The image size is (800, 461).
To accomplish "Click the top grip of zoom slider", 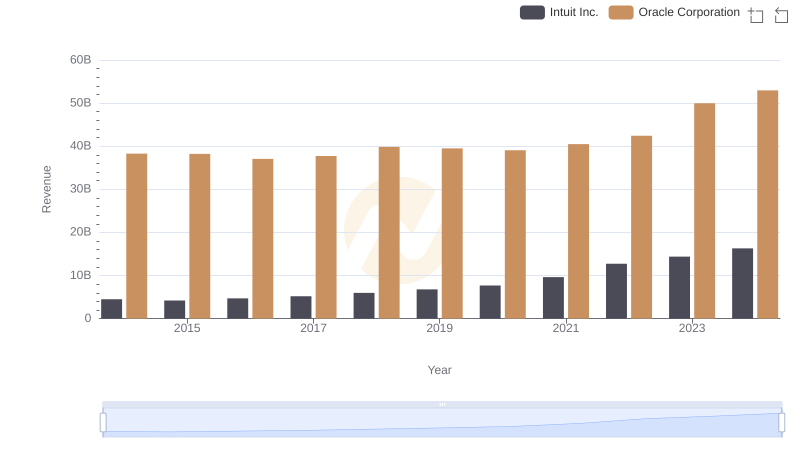I will [x=442, y=405].
